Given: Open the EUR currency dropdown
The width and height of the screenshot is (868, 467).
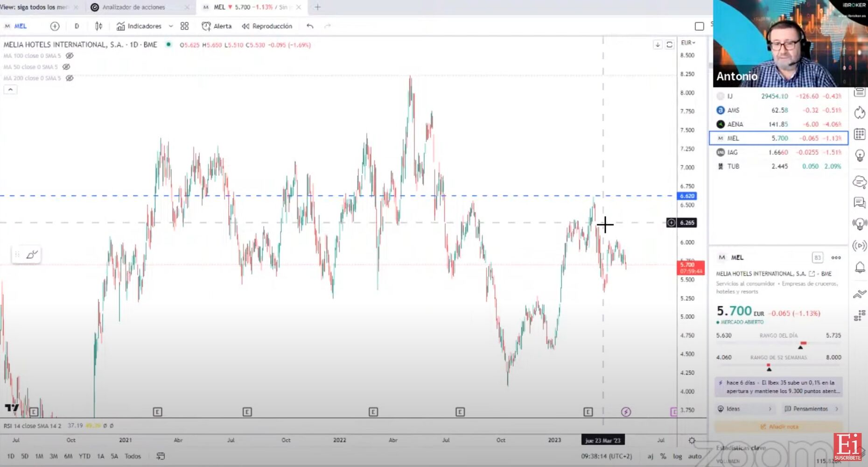Looking at the screenshot, I should pos(688,43).
